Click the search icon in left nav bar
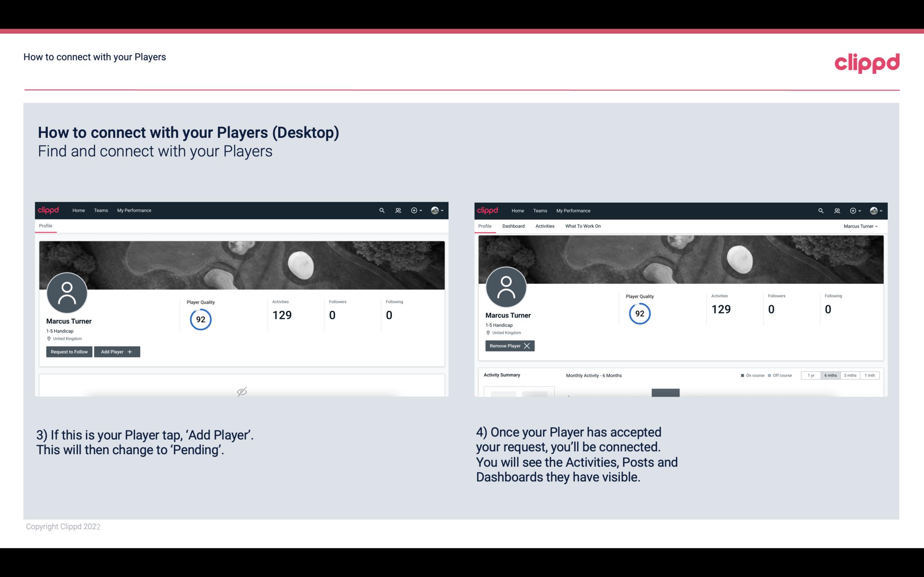The height and width of the screenshot is (577, 924). [x=381, y=211]
